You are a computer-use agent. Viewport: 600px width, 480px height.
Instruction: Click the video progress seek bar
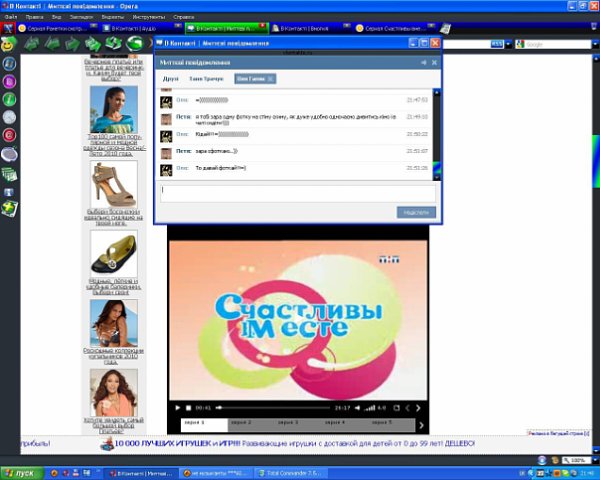click(270, 408)
